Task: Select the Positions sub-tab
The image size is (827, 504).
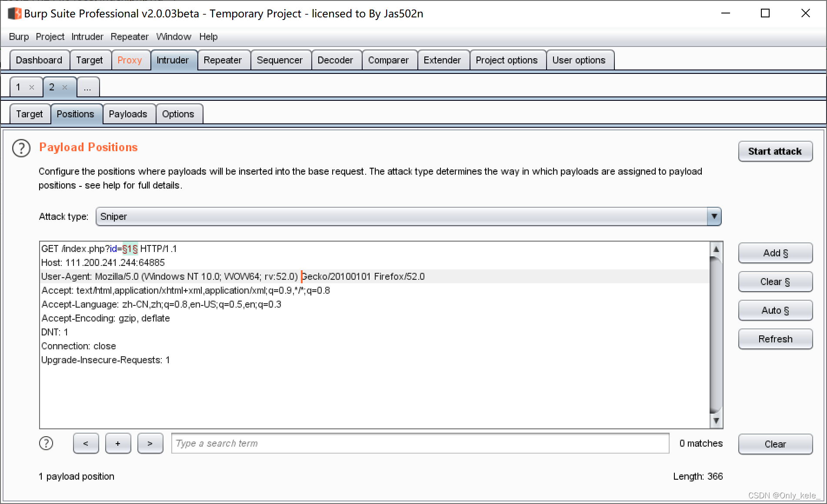Action: 76,114
